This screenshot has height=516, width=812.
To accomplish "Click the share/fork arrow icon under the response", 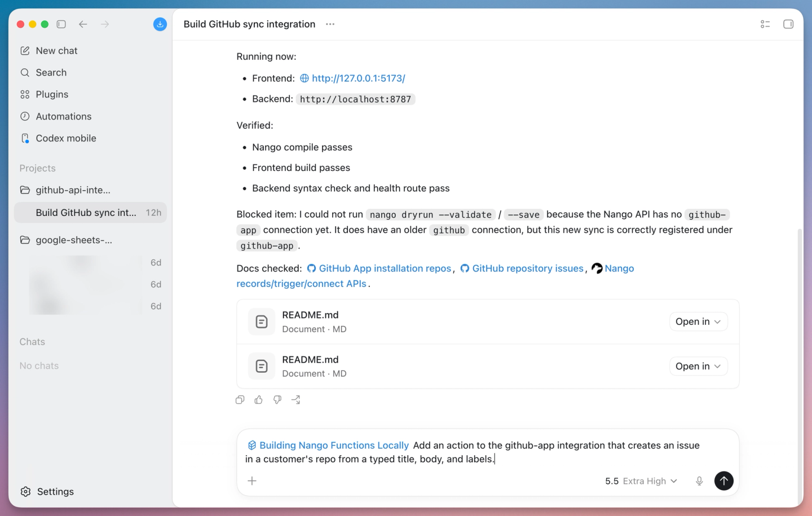I will 295,400.
